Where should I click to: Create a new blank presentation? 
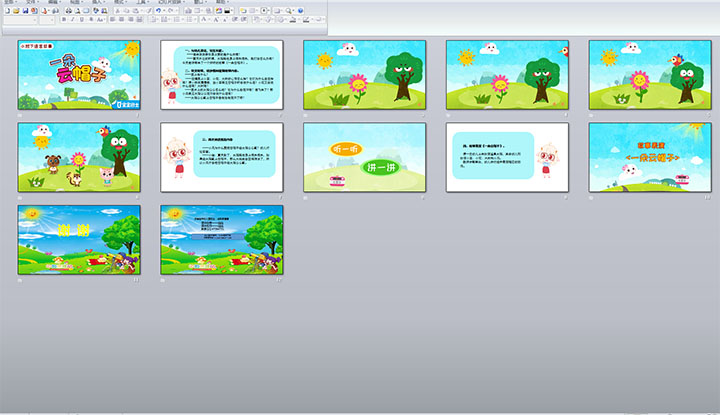(7, 11)
